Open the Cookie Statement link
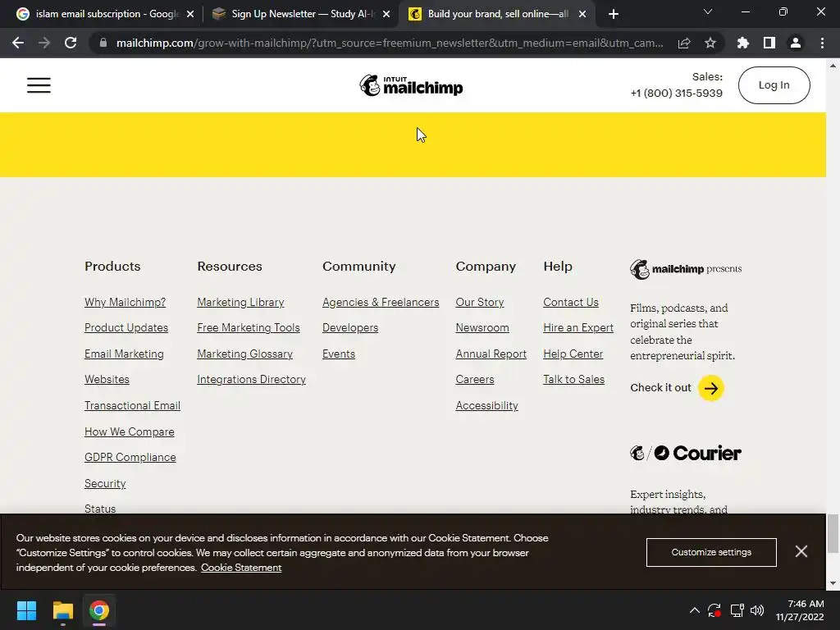Image resolution: width=840 pixels, height=630 pixels. click(x=241, y=568)
